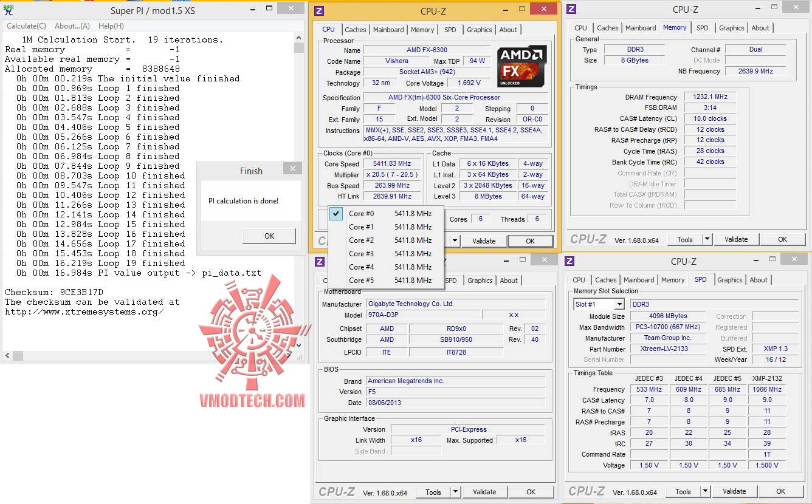The height and width of the screenshot is (504, 812).
Task: Click the Z icon of the CPU-Z Mainboard window
Action: 320,262
